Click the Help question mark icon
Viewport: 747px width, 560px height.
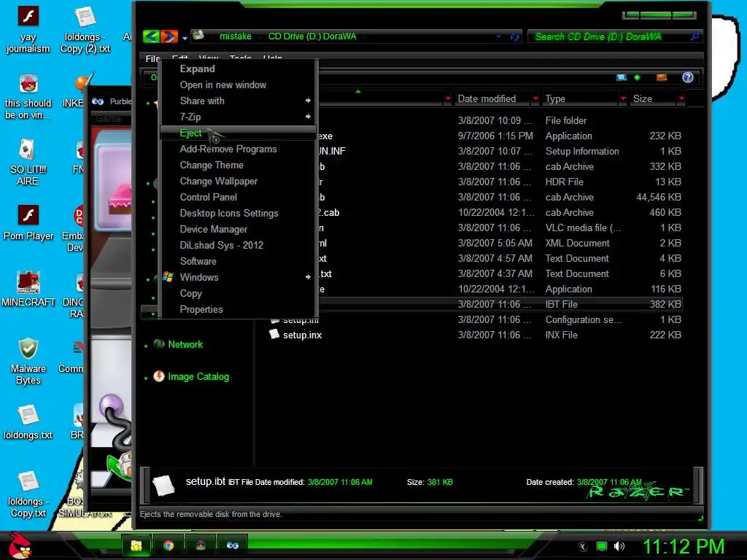point(687,77)
